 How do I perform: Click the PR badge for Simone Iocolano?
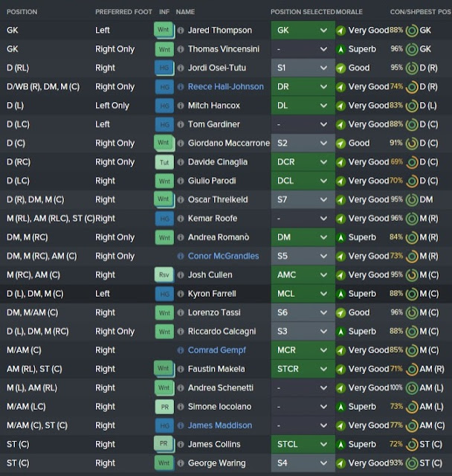click(164, 407)
